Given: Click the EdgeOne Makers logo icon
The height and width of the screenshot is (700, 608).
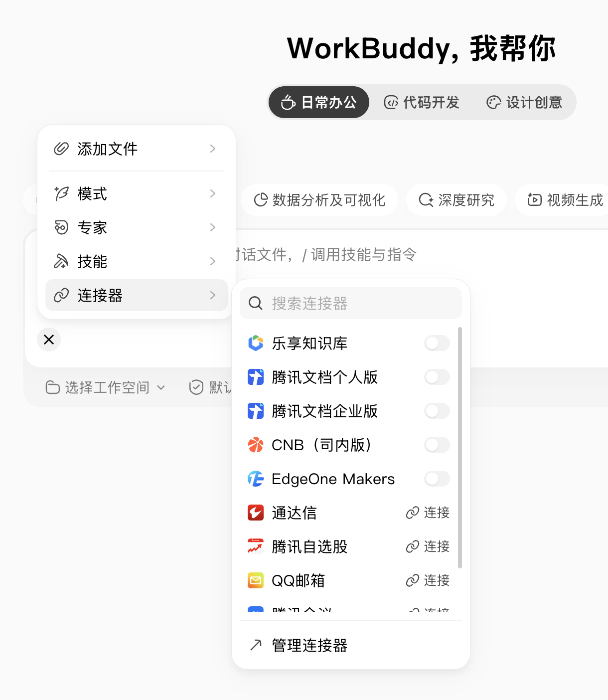Looking at the screenshot, I should pos(256,479).
